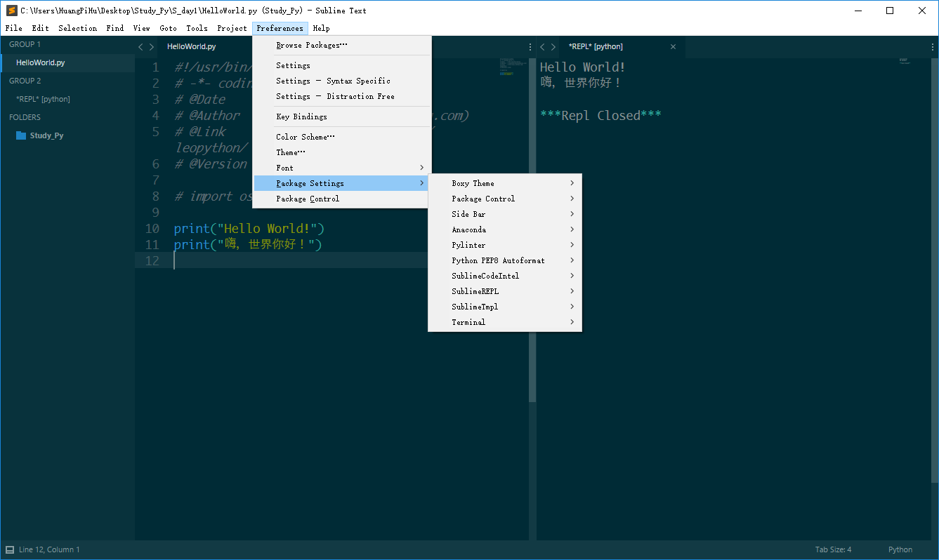Click highlighted Package Settings entry
939x560 pixels.
click(342, 183)
